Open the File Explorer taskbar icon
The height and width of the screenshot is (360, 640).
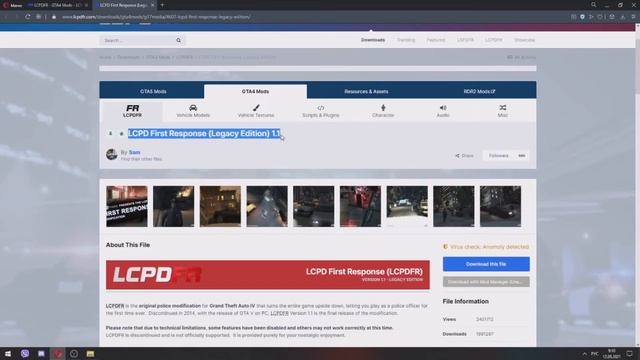click(90, 353)
